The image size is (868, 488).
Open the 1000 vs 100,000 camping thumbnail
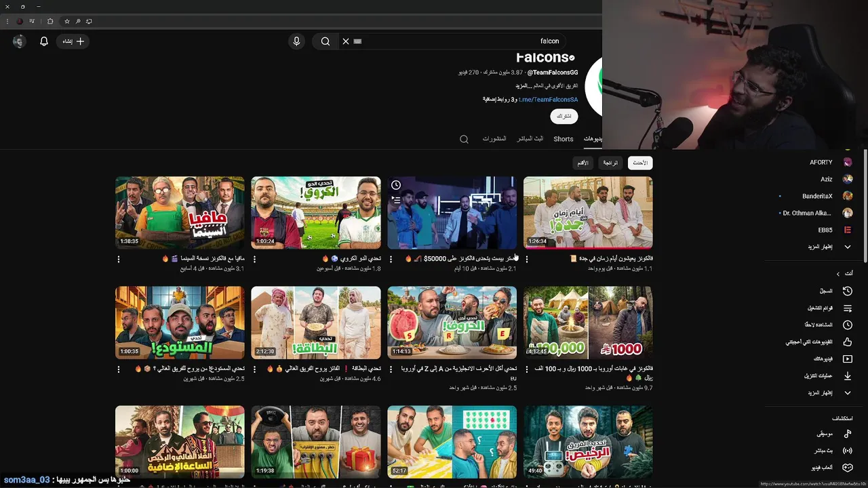[x=588, y=323]
